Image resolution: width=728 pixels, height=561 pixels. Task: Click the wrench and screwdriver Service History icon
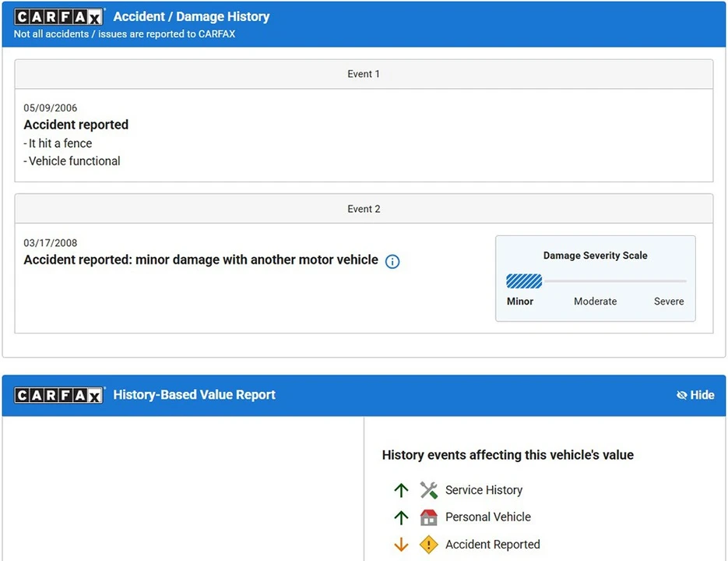(428, 490)
